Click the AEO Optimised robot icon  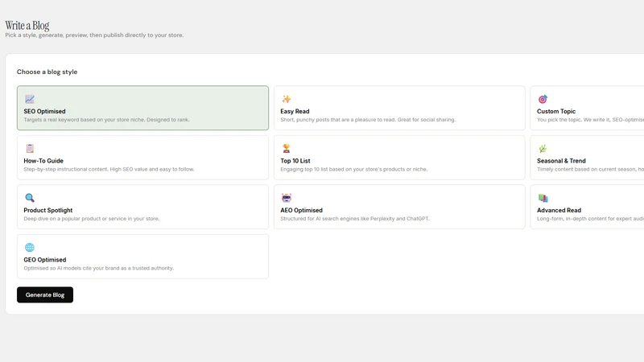tap(287, 198)
